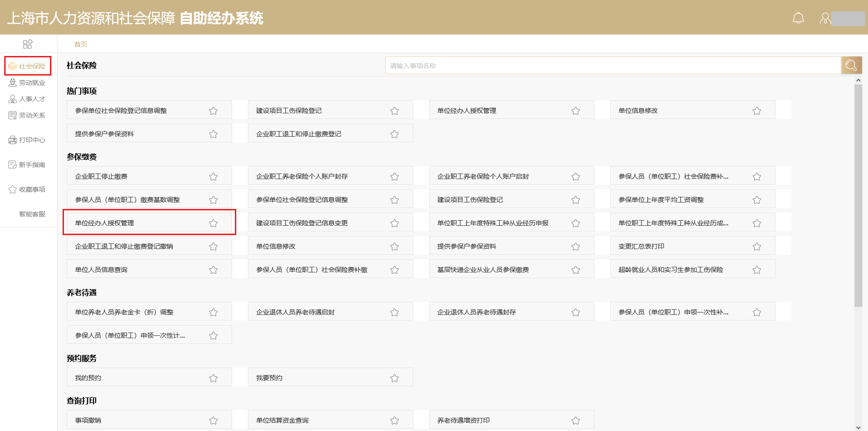Viewport: 868px width, 431px height.
Task: Favorite 变更汇总表打印 with star
Action: click(x=757, y=246)
